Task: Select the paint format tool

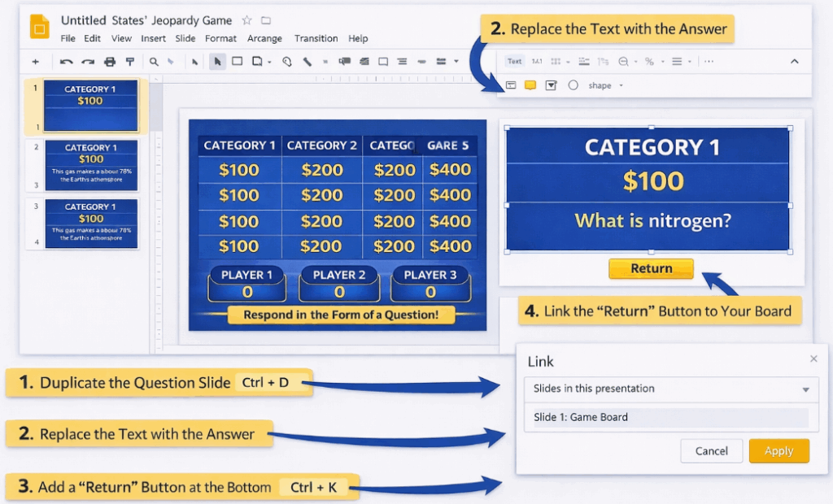Action: [129, 61]
